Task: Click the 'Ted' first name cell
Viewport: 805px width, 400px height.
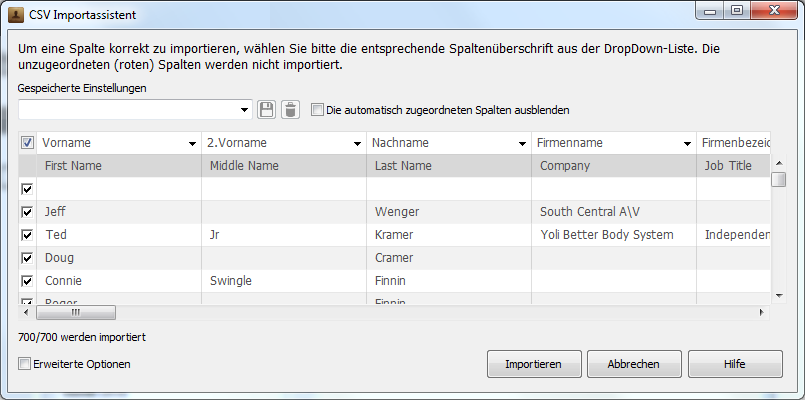Action: point(119,235)
